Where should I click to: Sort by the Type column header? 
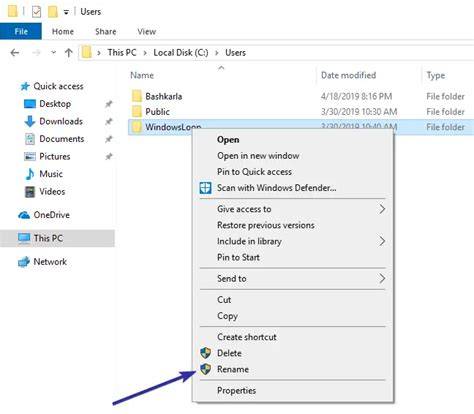pos(436,75)
